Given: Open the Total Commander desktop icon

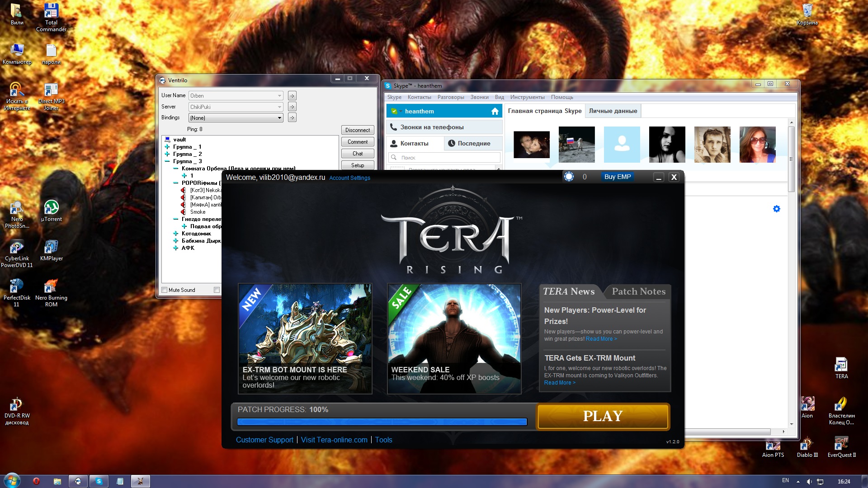Looking at the screenshot, I should pyautogui.click(x=51, y=18).
